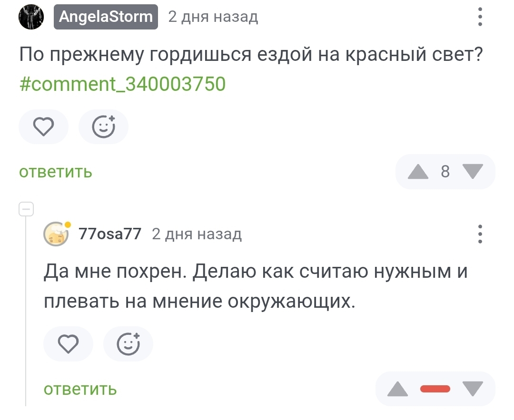Upvote 77osa77's reply
The image size is (514, 420).
coord(398,389)
